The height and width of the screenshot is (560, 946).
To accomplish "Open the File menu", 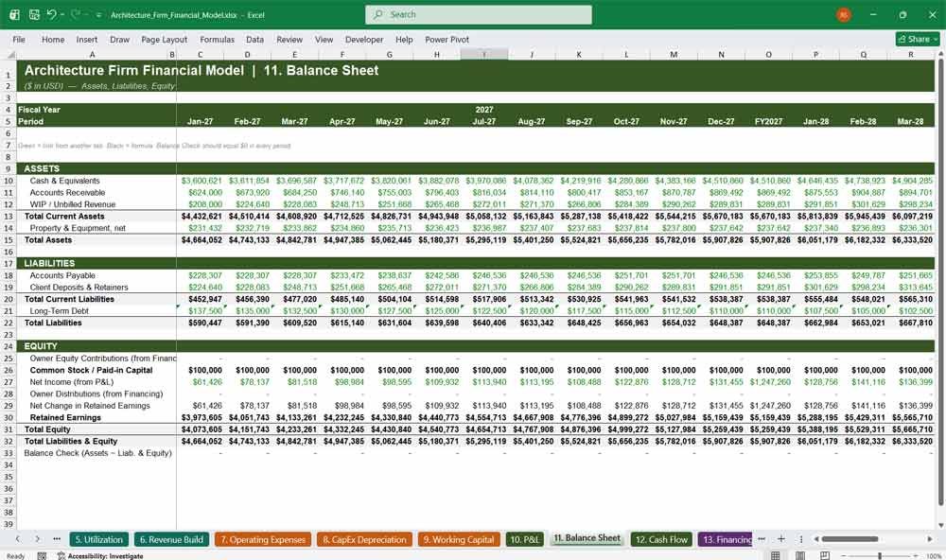I will click(x=19, y=39).
